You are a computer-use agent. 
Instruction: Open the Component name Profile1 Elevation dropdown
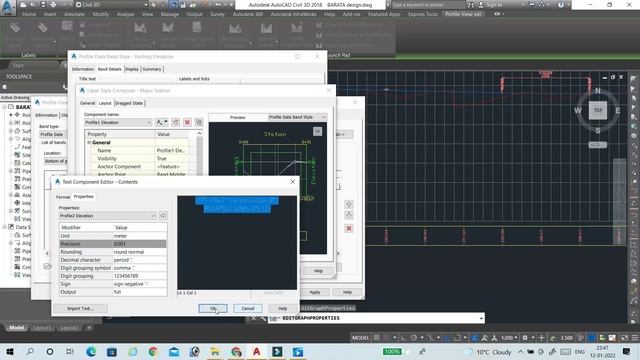pos(118,122)
